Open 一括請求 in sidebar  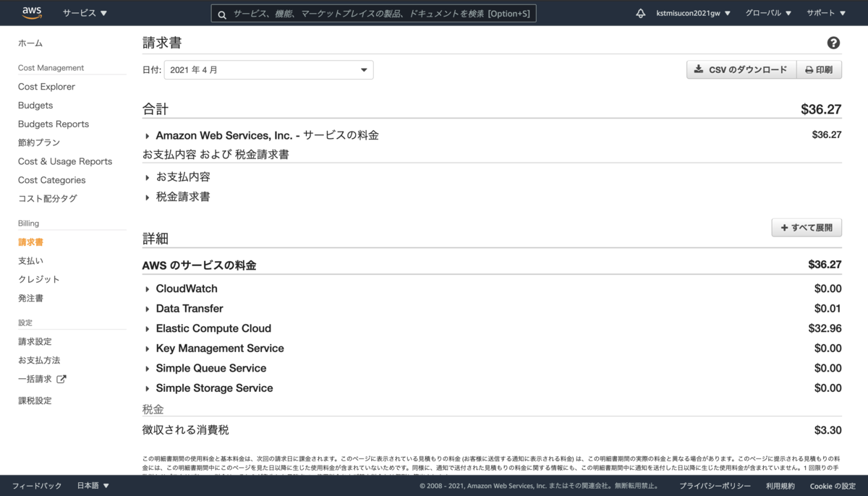tap(35, 379)
